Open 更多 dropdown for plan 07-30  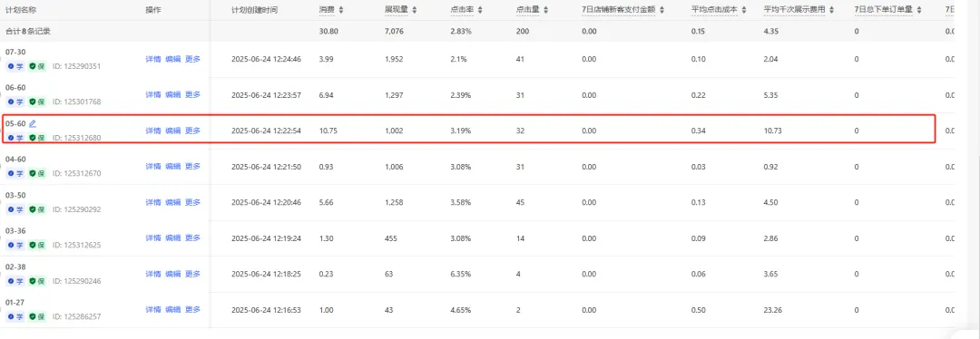(192, 59)
